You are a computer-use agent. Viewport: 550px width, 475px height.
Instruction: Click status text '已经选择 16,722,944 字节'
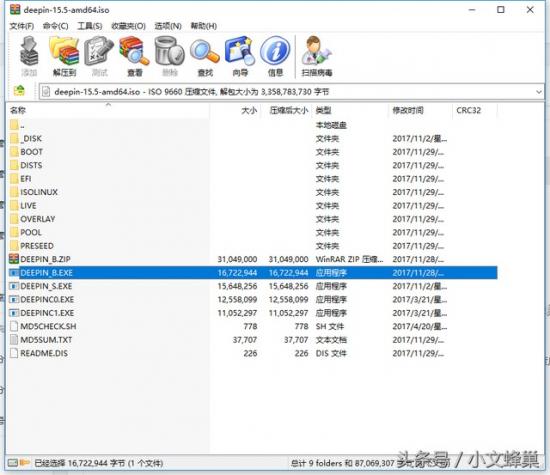click(79, 463)
